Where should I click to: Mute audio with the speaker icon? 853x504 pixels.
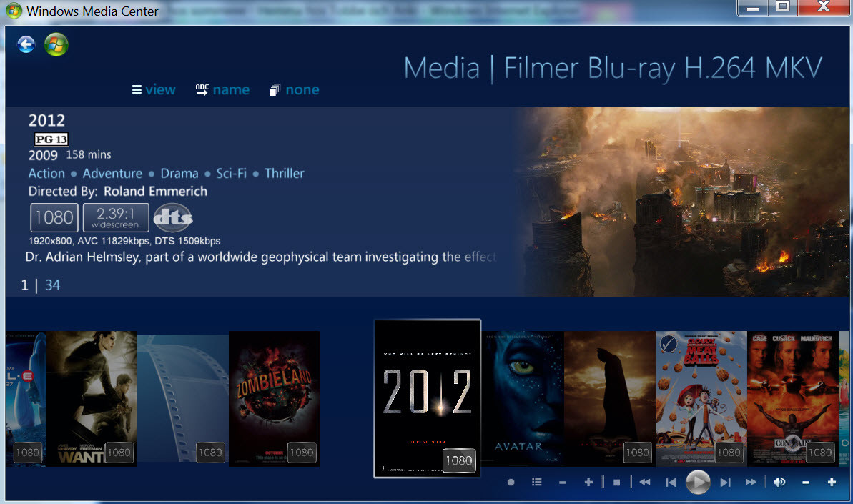tap(779, 483)
